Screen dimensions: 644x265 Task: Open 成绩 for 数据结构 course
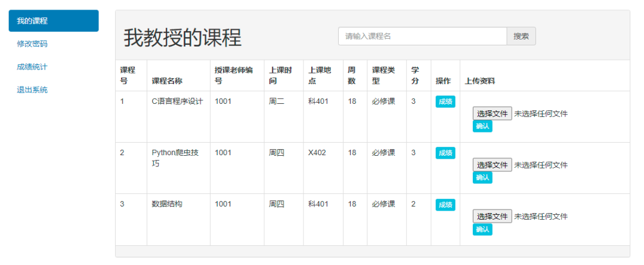[x=445, y=204]
